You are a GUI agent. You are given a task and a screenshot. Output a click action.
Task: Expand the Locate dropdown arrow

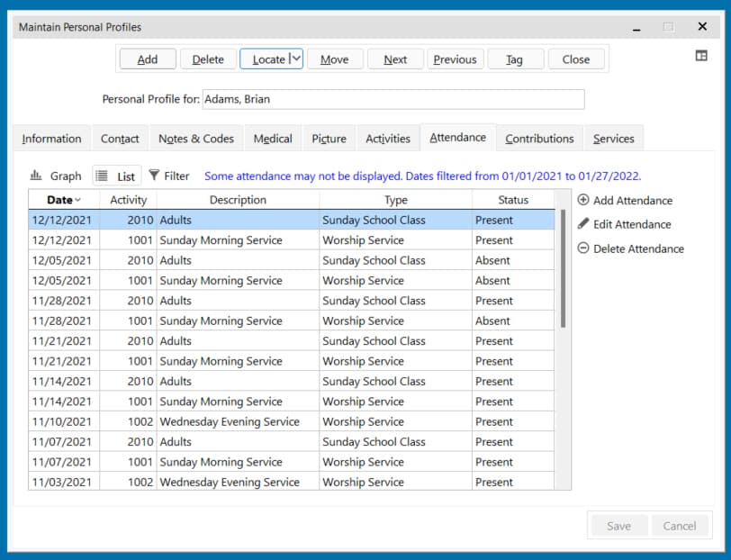click(x=296, y=59)
